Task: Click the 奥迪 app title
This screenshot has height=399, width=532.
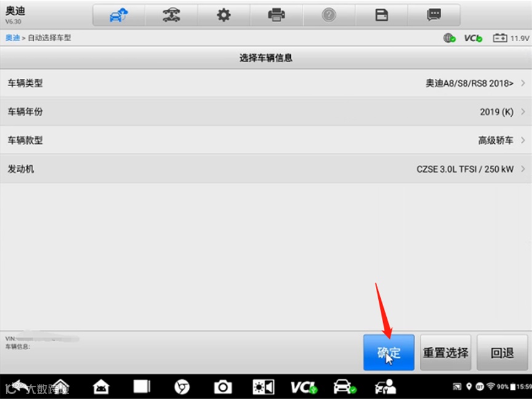Action: point(15,11)
